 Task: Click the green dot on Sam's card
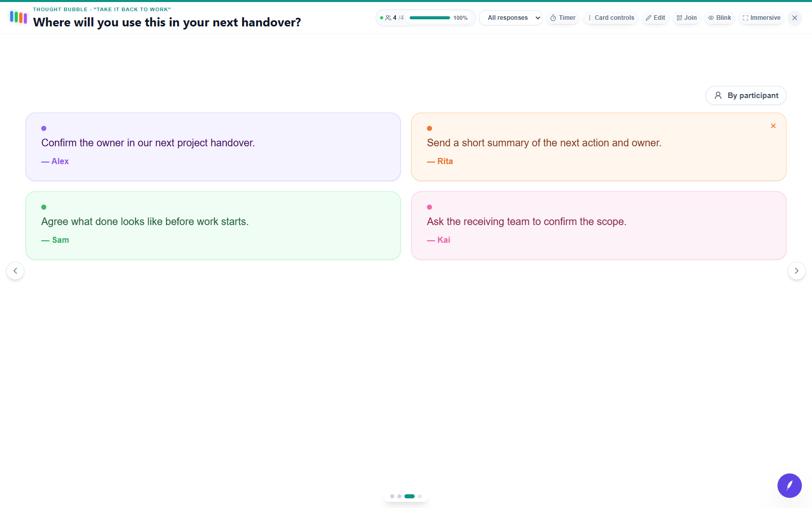point(44,207)
